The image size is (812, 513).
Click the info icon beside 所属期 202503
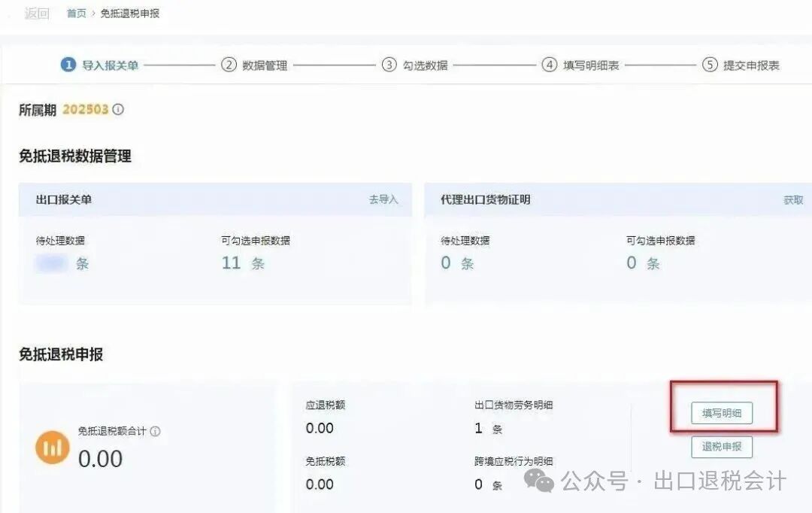(118, 110)
